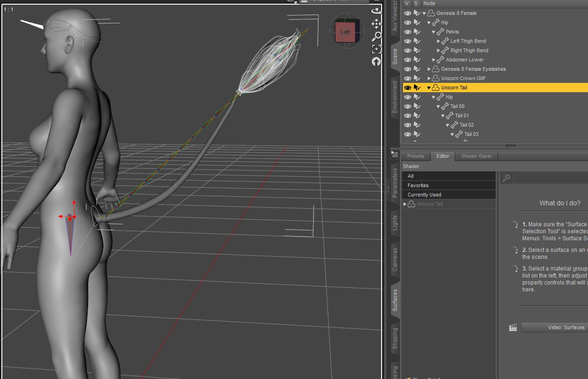Toggle visibility eye for Abdomen Lower
This screenshot has height=379, width=588.
[x=408, y=60]
